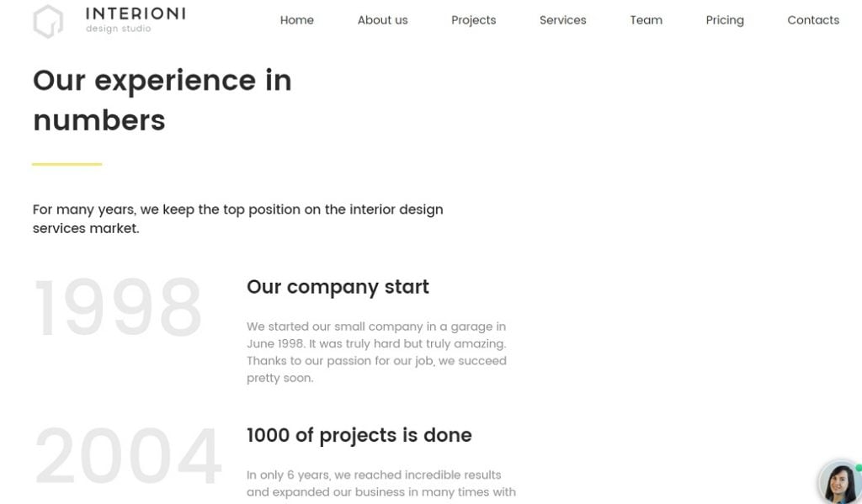The image size is (862, 504).
Task: Click the 'Our company start' heading
Action: point(338,287)
